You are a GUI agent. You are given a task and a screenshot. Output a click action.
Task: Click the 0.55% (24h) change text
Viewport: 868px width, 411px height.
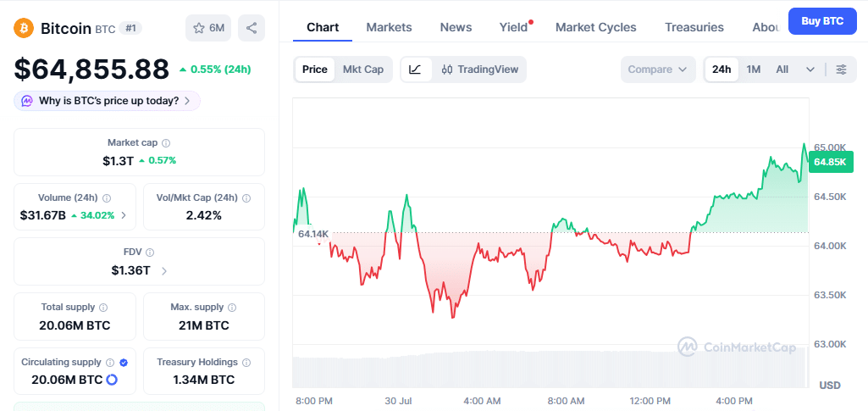coord(220,69)
